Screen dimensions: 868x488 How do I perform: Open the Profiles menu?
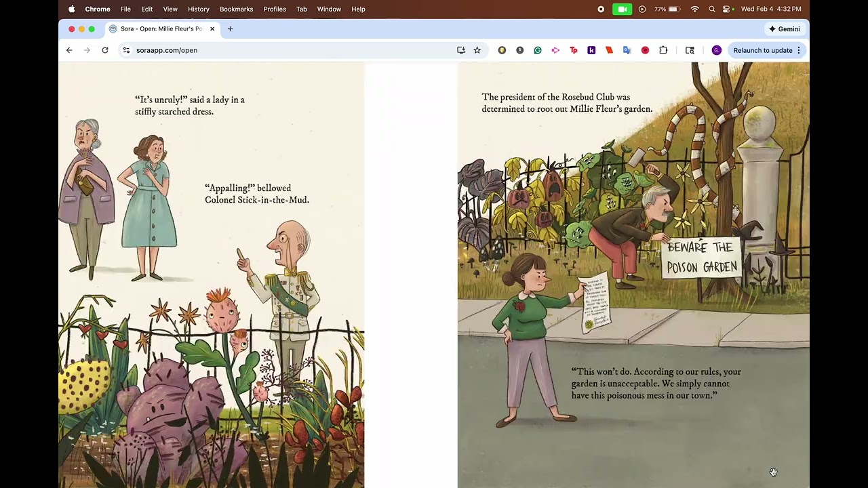[x=275, y=9]
